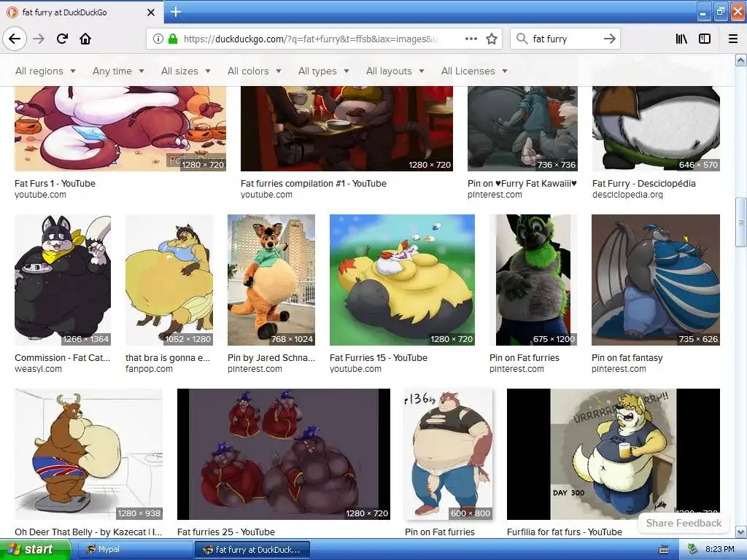The width and height of the screenshot is (747, 560).
Task: Open the Fat Furs 1 - YouTube title
Action: (x=55, y=183)
